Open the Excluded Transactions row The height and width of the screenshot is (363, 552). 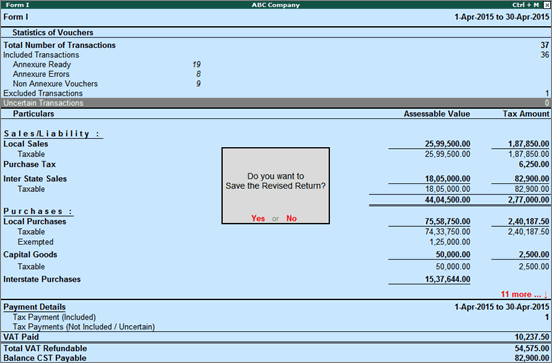276,93
